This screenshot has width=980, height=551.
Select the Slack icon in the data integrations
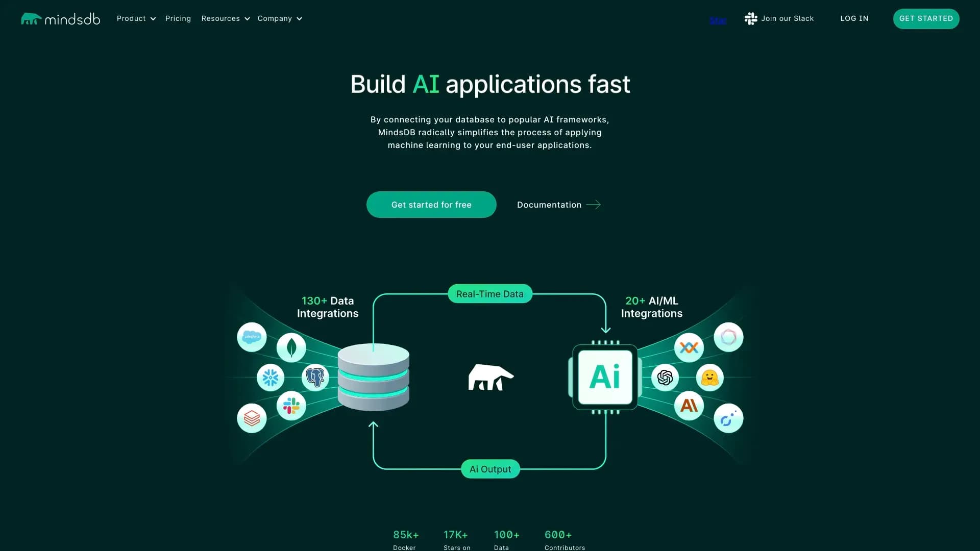(291, 406)
